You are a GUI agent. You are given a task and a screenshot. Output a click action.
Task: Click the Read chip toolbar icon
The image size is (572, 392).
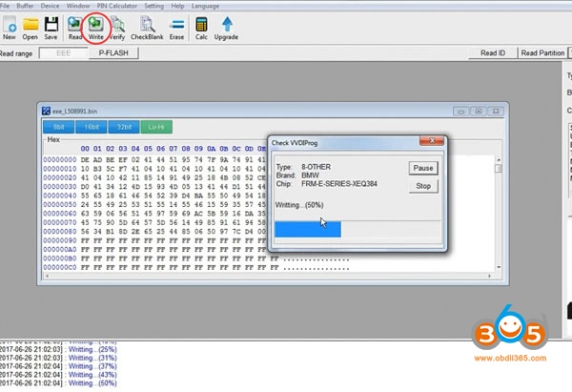tap(74, 28)
